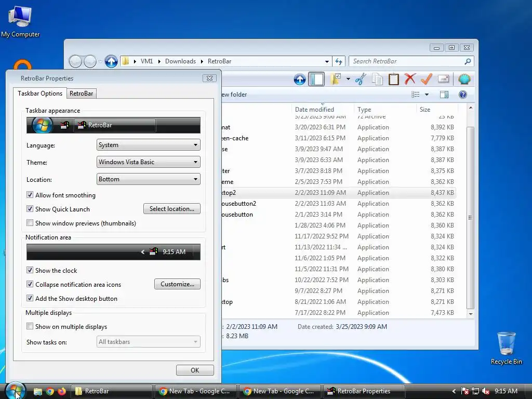This screenshot has height=399, width=532.
Task: Open the network tray icon
Action: point(475,391)
